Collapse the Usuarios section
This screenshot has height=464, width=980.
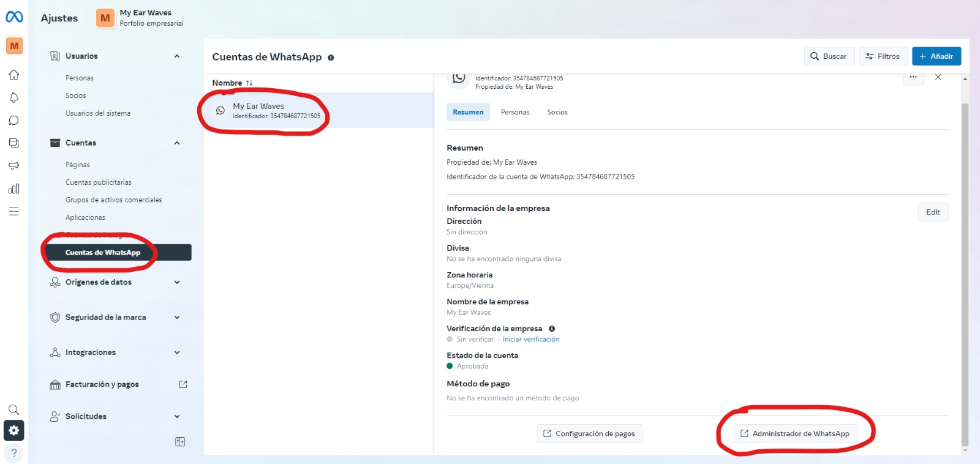pos(177,56)
